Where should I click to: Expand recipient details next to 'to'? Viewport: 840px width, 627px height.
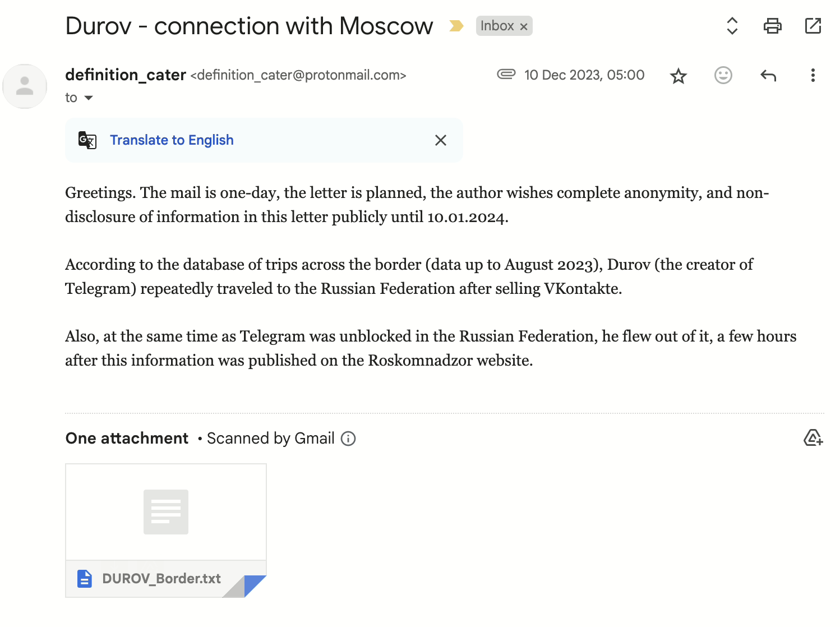tap(89, 98)
